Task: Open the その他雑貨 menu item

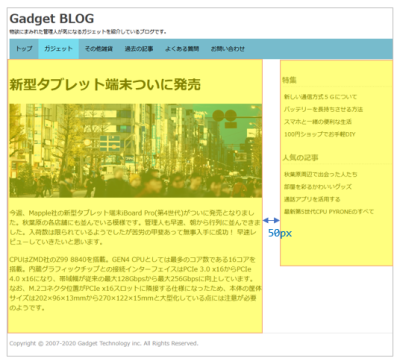Action: tap(98, 49)
